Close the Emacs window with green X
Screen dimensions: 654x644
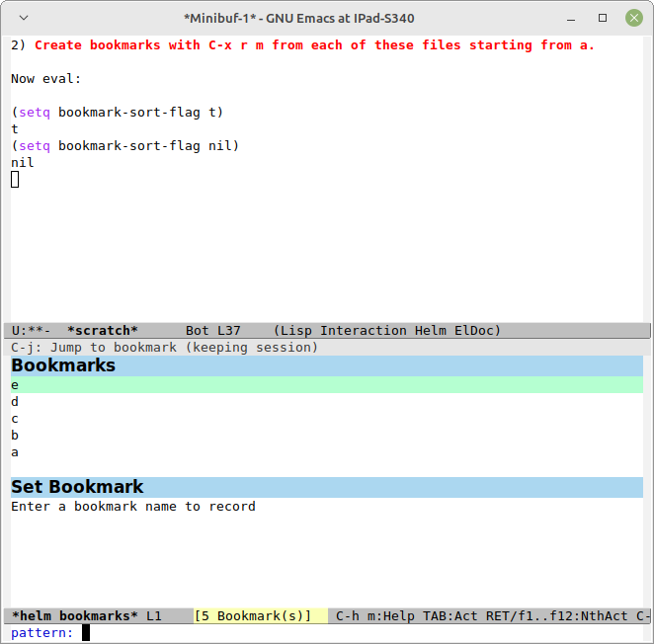tap(634, 18)
